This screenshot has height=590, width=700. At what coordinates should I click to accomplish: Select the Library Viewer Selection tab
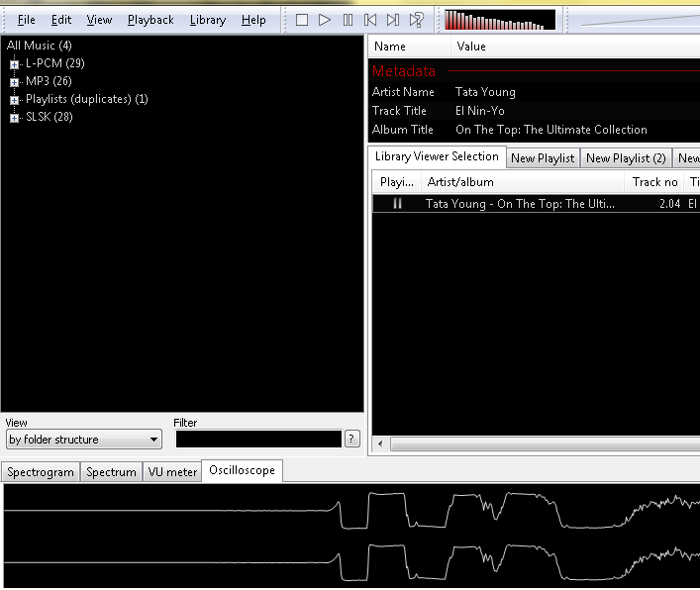(437, 156)
